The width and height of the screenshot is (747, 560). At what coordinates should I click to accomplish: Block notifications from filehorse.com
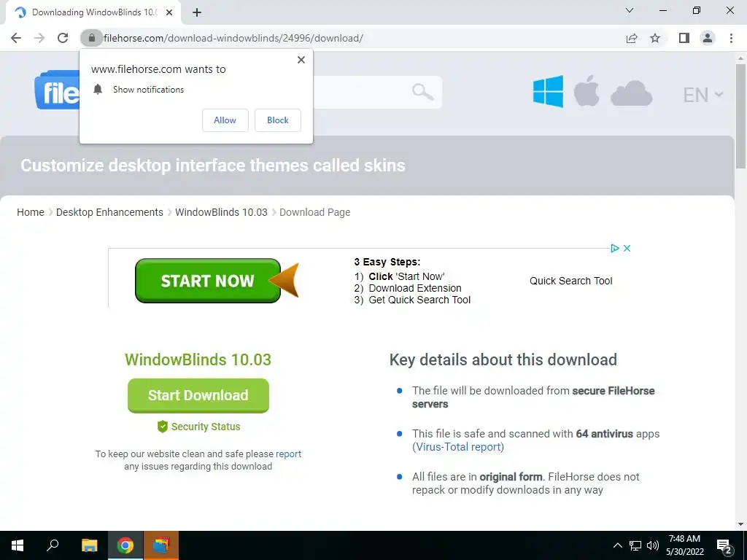click(278, 120)
